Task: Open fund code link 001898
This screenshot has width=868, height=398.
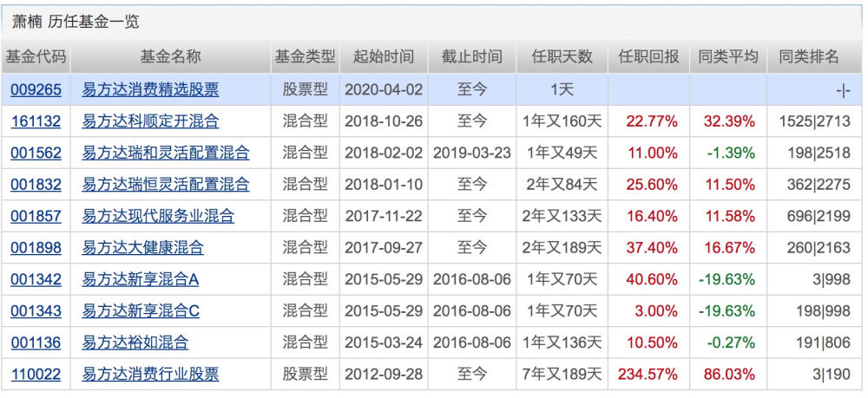Action: coord(36,248)
